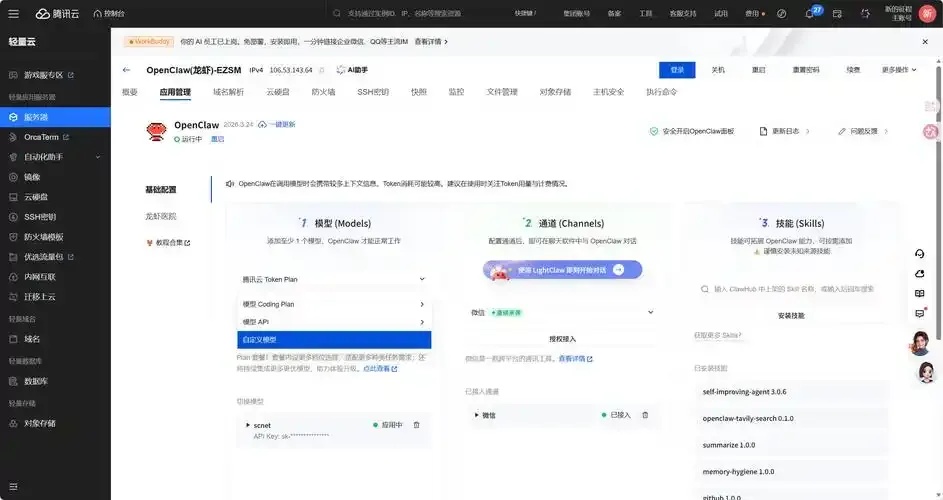Open the AI助手 assistant
This screenshot has height=500, width=943.
[352, 70]
